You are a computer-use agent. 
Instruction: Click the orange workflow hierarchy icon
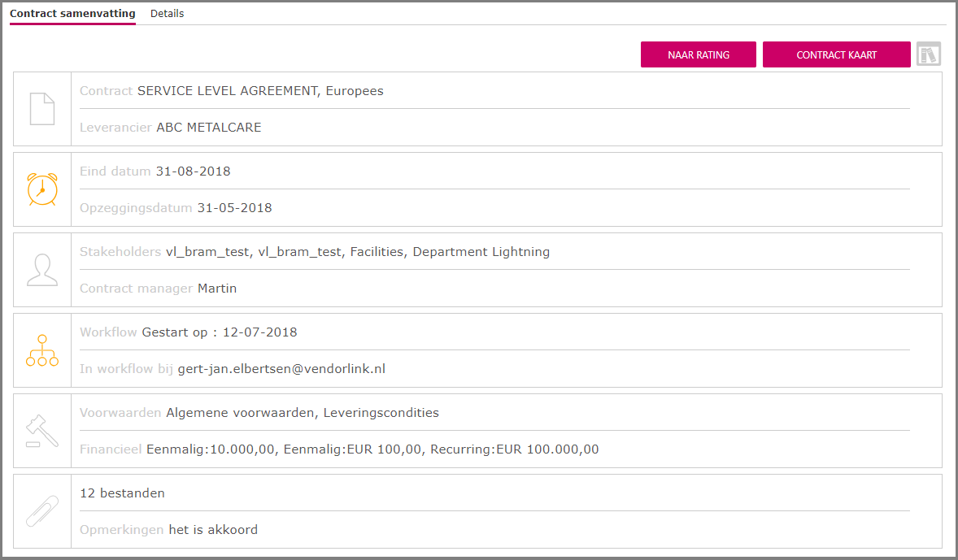coord(42,350)
